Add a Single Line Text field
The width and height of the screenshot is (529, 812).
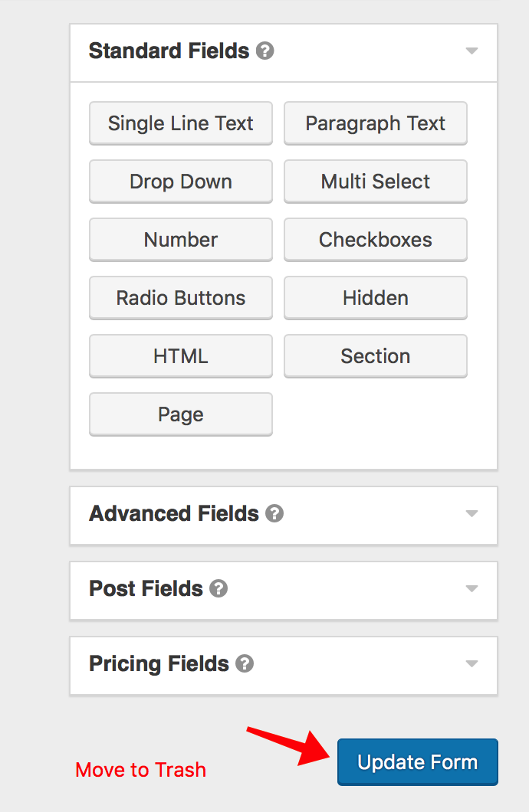tap(181, 123)
